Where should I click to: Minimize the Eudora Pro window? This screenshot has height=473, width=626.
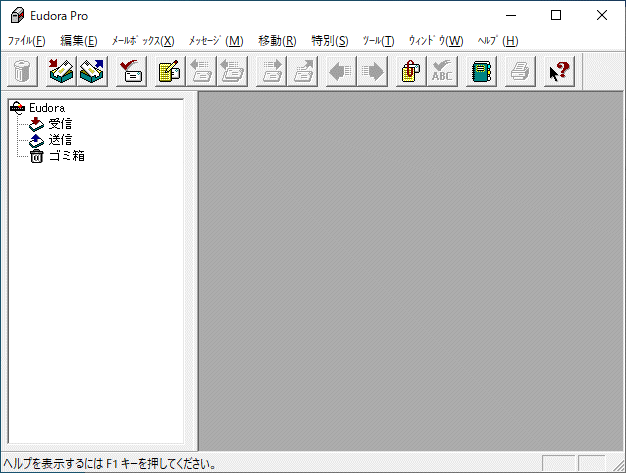click(x=511, y=16)
